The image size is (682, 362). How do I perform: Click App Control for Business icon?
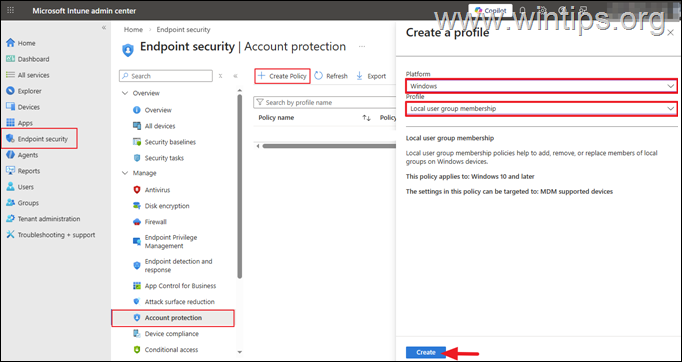[137, 286]
